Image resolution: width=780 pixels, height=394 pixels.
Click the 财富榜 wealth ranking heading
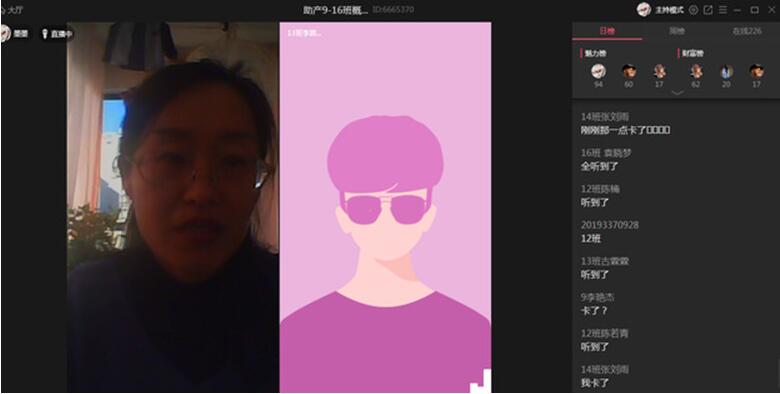[692, 53]
